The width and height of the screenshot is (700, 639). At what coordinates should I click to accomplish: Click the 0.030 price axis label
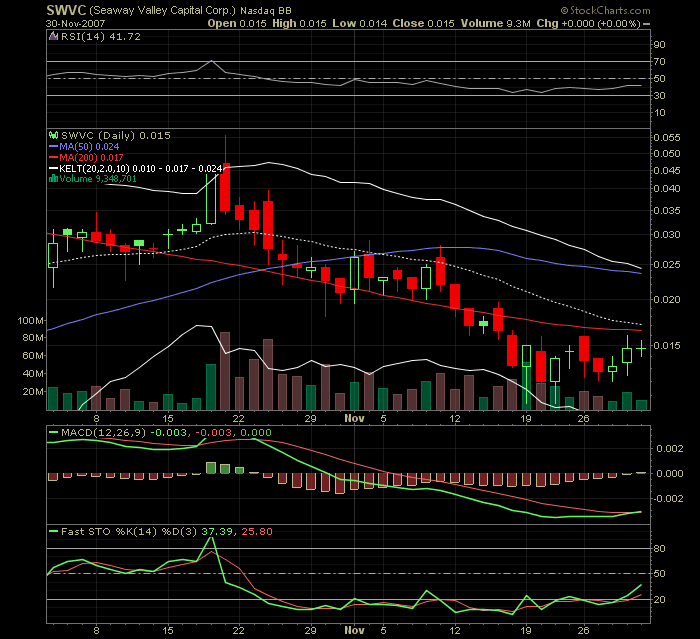tap(667, 235)
